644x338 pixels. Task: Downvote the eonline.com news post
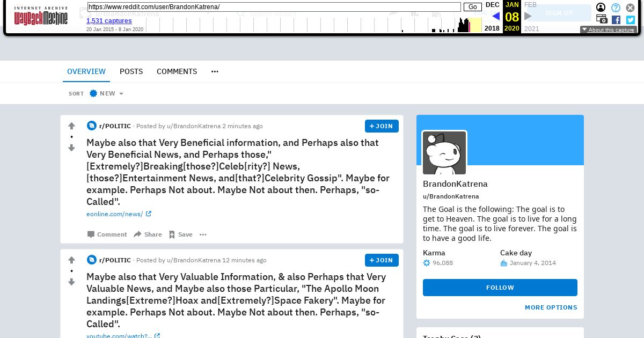pyautogui.click(x=71, y=148)
